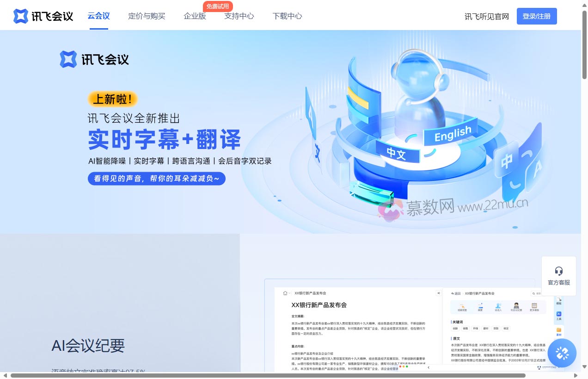This screenshot has height=379, width=588.
Task: Click the 看得见的声音 banner button
Action: 156,179
